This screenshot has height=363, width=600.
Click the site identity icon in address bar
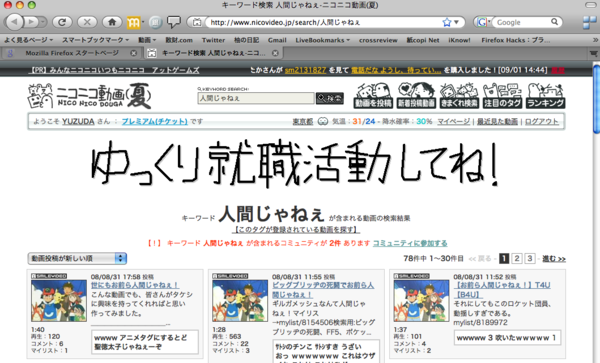[x=197, y=22]
